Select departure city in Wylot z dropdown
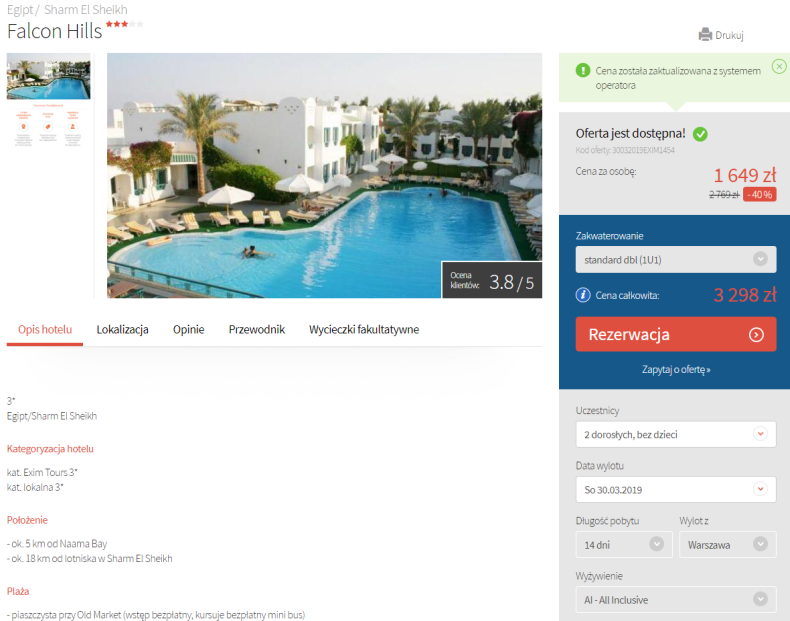The height and width of the screenshot is (621, 790). pos(728,544)
